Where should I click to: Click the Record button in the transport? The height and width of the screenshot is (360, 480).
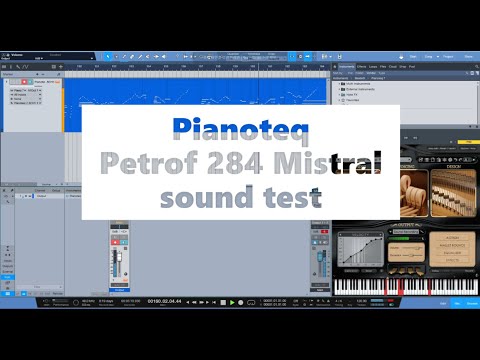(241, 302)
